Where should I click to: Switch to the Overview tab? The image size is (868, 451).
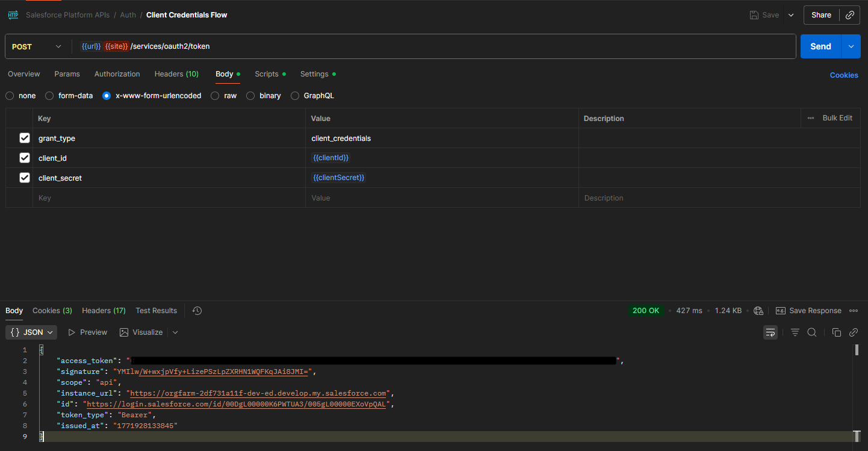click(24, 74)
